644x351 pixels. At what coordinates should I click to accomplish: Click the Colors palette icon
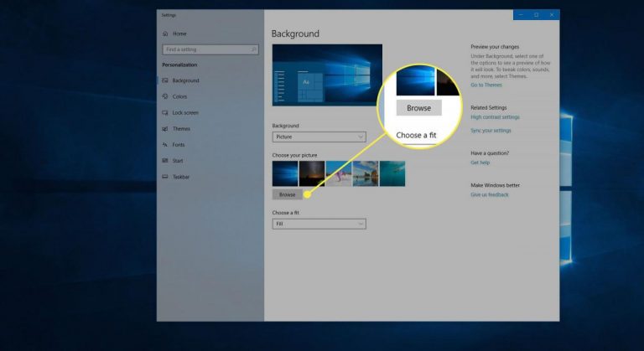[165, 96]
